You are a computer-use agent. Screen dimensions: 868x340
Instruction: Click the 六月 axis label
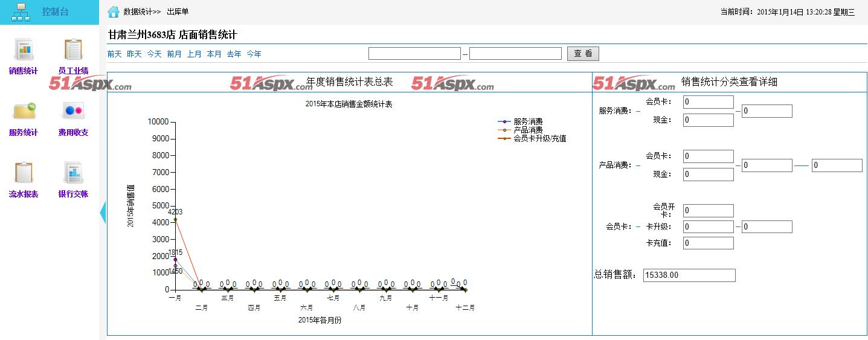click(x=307, y=307)
